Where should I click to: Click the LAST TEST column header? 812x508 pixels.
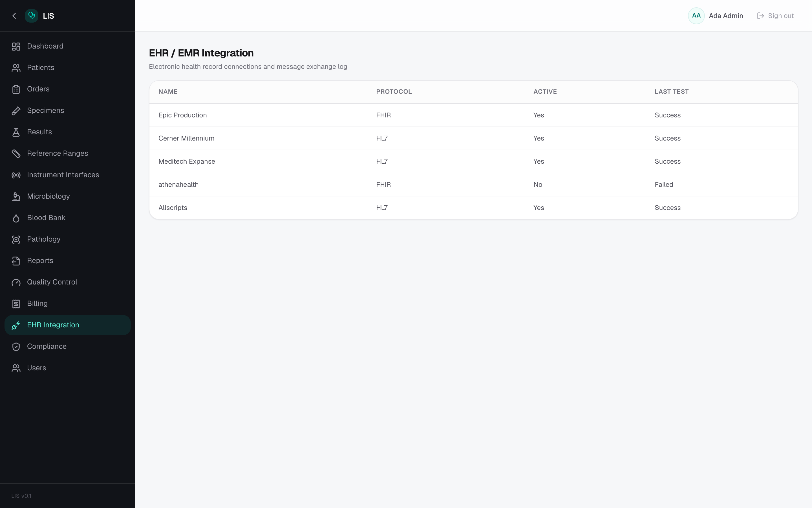click(671, 92)
